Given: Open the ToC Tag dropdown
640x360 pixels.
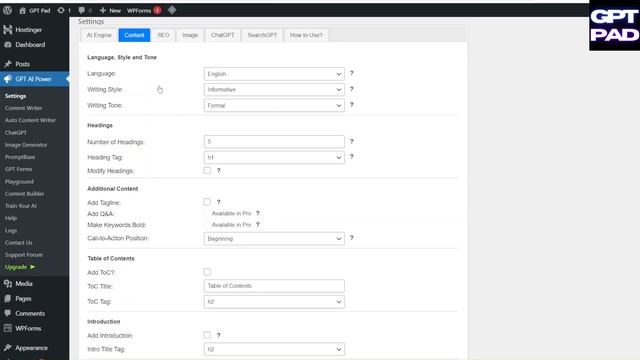Looking at the screenshot, I should (274, 302).
